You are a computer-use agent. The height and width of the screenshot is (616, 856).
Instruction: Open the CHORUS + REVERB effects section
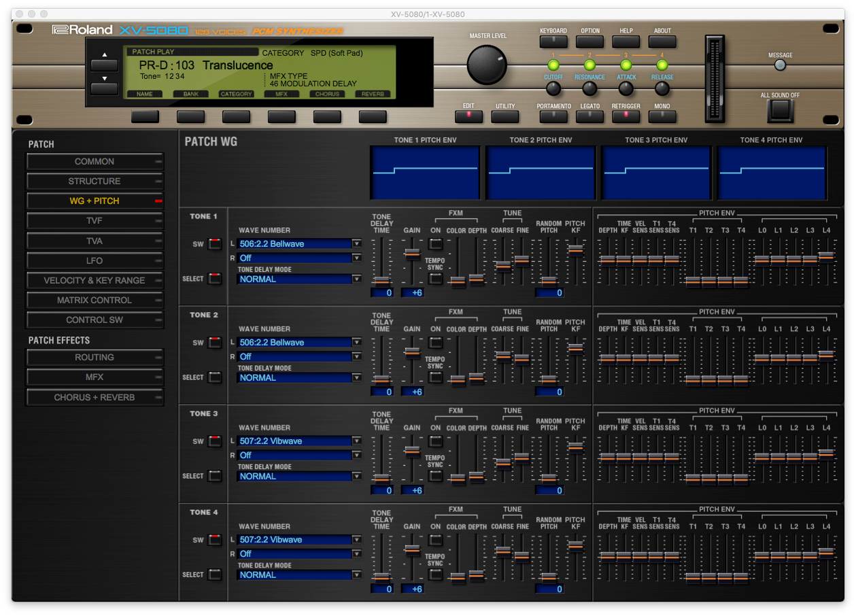pyautogui.click(x=95, y=397)
